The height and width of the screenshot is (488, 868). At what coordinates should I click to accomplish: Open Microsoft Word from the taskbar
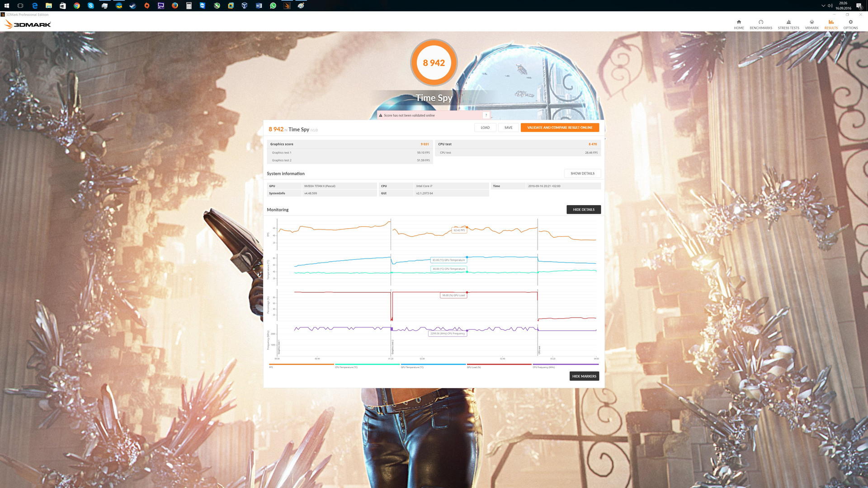coord(259,5)
